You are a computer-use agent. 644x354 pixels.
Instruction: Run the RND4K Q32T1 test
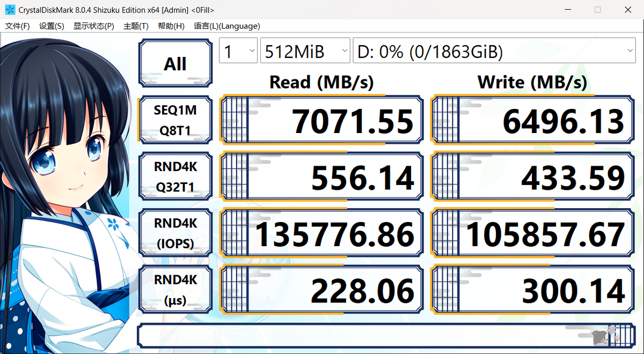pos(175,177)
